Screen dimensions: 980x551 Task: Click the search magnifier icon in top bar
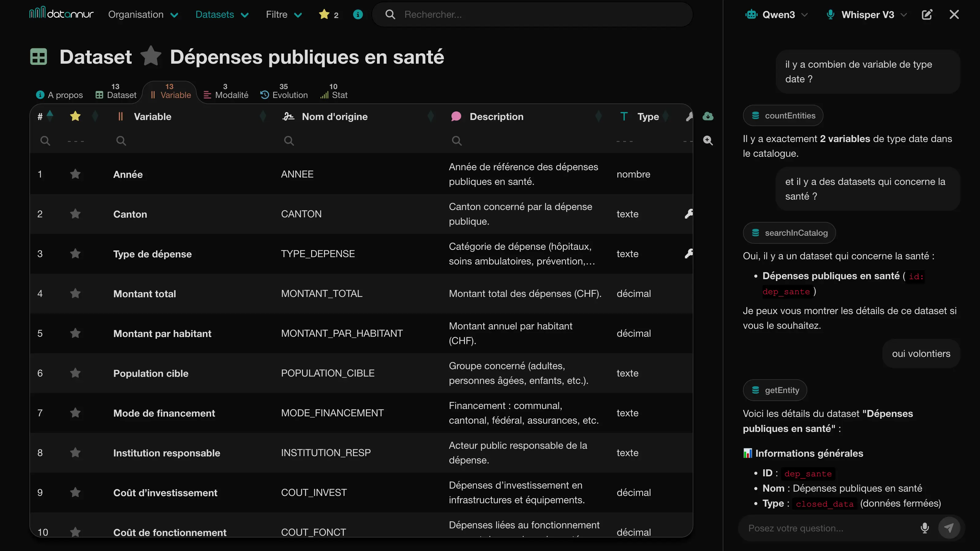click(390, 14)
